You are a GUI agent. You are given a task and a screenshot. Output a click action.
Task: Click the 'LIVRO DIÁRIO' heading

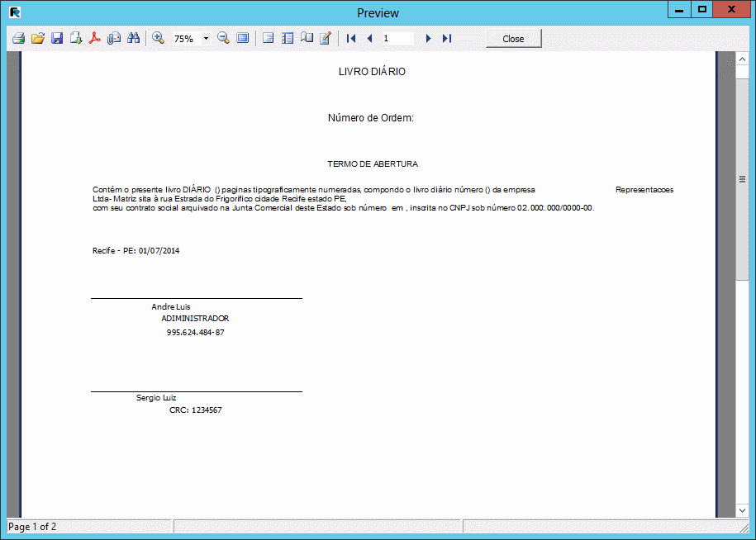click(372, 71)
